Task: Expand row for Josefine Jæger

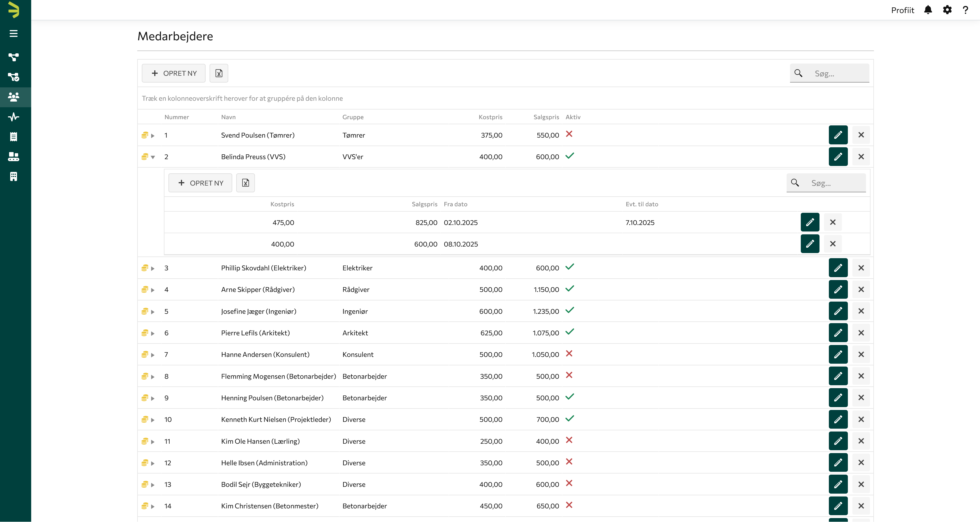Action: [x=153, y=312]
